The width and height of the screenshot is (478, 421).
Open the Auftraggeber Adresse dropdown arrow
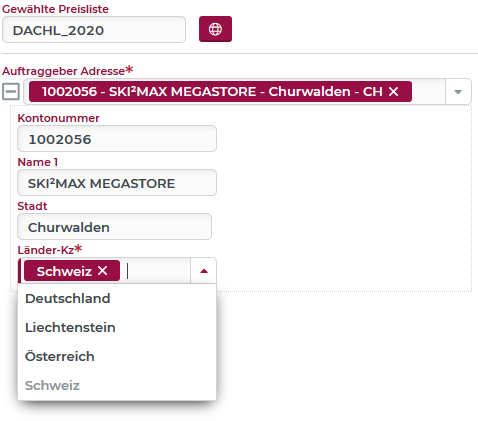(458, 92)
